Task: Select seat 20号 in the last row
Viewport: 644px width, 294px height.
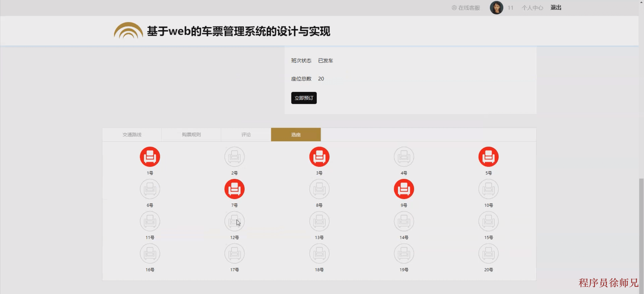Action: tap(488, 253)
